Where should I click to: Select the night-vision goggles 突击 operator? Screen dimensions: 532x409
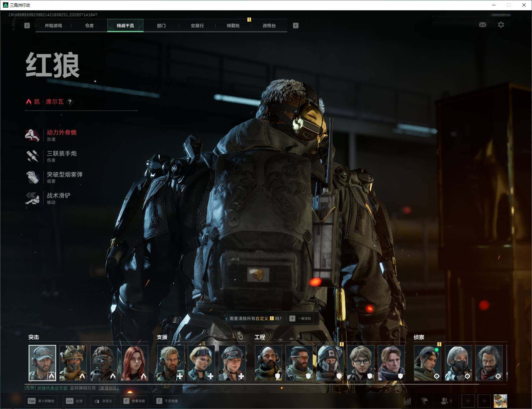click(104, 363)
